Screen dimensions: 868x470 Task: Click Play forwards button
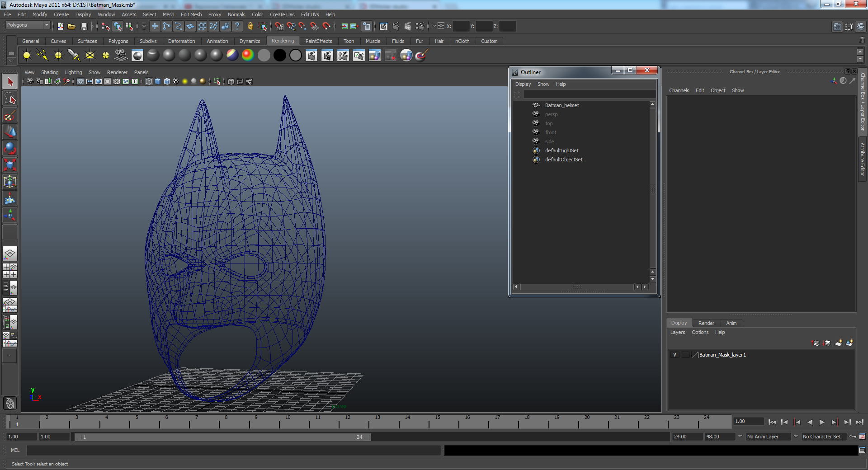click(x=822, y=422)
